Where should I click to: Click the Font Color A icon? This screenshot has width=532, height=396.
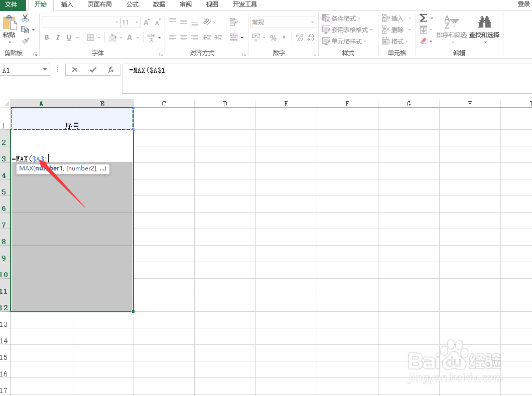click(x=129, y=38)
